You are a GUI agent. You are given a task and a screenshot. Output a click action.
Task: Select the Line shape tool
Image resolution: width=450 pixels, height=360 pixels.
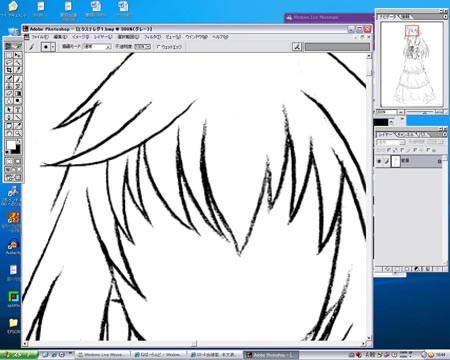click(x=18, y=117)
